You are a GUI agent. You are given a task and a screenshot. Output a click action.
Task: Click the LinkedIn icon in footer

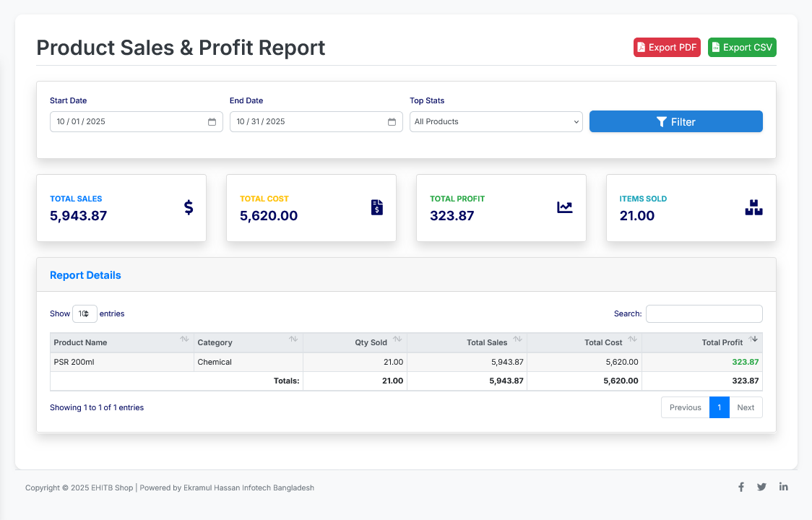(x=783, y=487)
